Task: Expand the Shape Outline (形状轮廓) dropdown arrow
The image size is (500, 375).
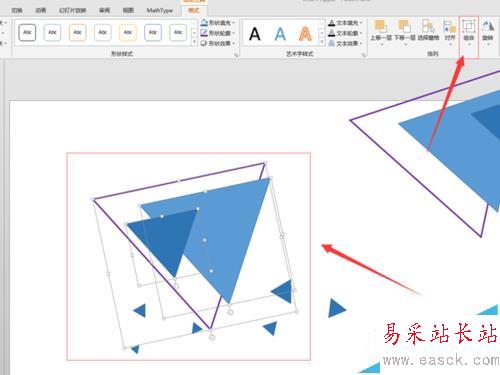Action: pyautogui.click(x=234, y=33)
